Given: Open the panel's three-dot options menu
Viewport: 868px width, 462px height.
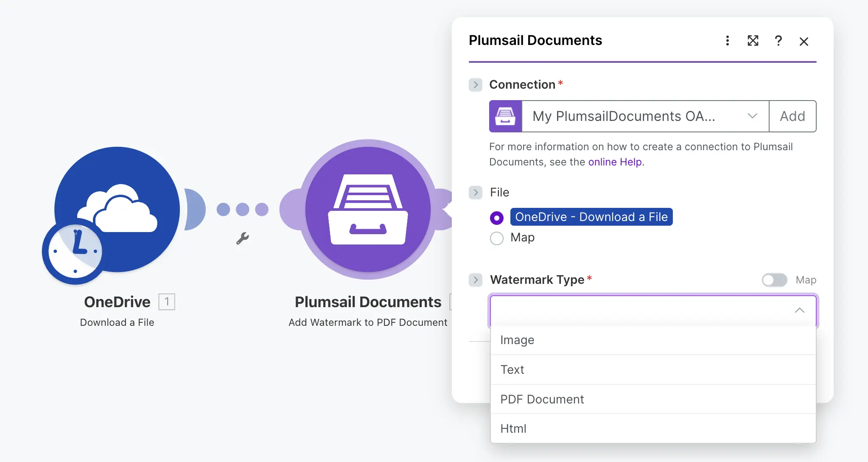Looking at the screenshot, I should [728, 41].
